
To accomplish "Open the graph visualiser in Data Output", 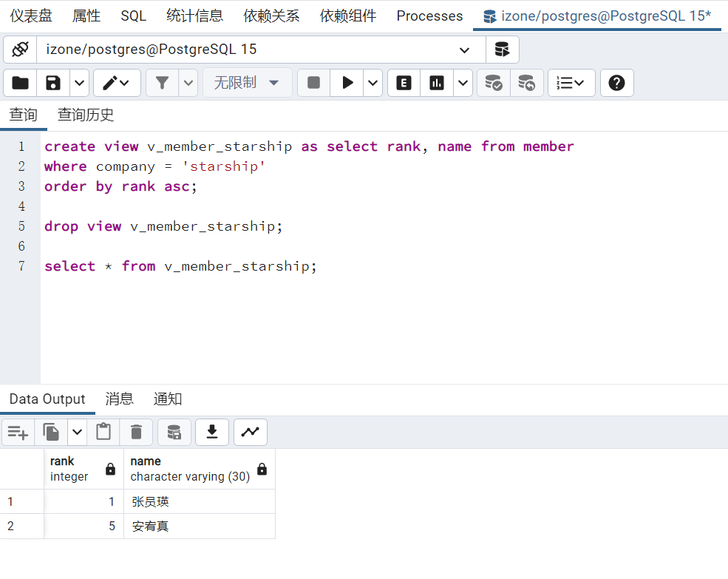I will (250, 432).
